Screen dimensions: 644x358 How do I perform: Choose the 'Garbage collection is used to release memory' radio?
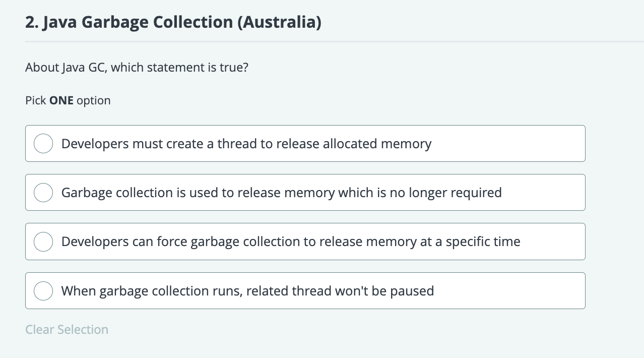coord(43,193)
